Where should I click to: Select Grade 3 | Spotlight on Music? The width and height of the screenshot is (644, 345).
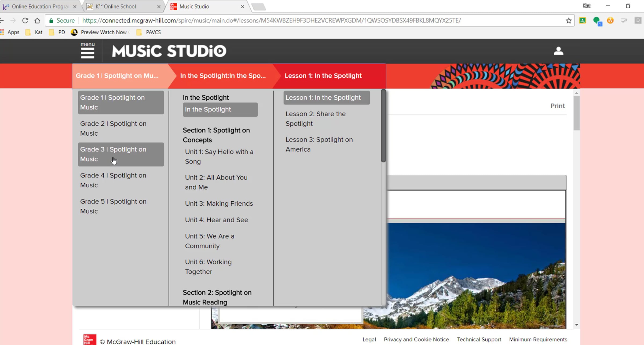[121, 154]
